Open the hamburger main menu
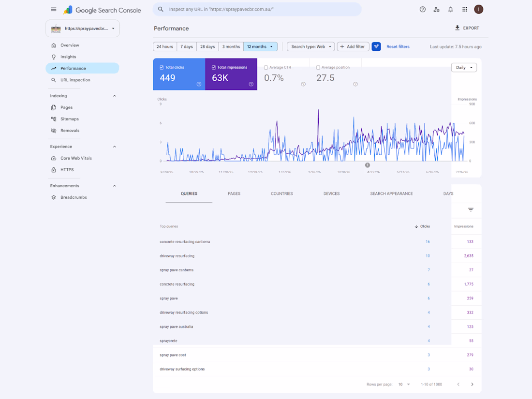 (54, 10)
